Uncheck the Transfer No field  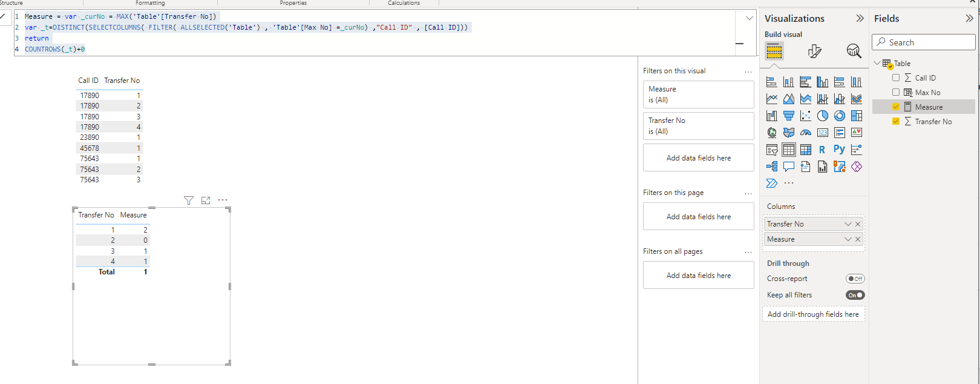pyautogui.click(x=896, y=121)
